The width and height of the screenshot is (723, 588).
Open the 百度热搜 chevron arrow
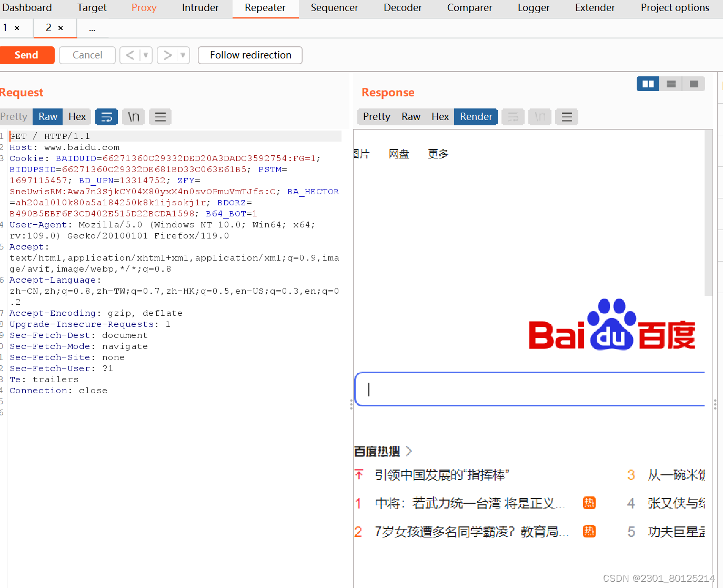coord(409,451)
